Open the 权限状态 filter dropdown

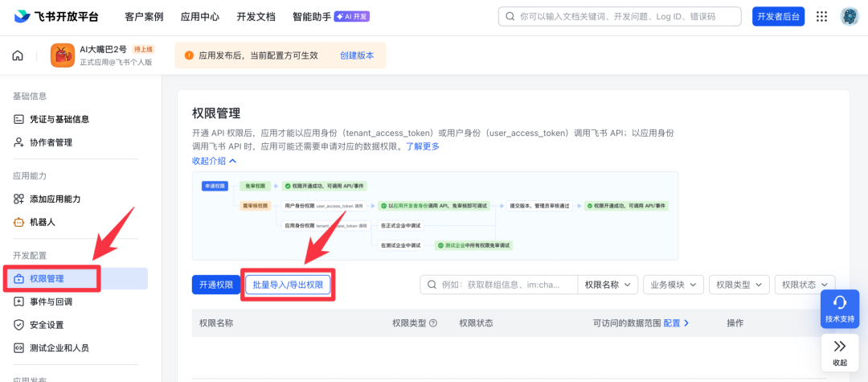pos(805,285)
